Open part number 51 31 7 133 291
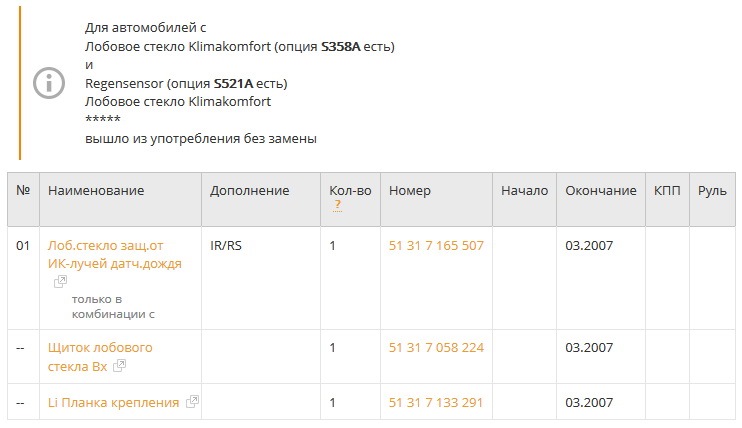 (436, 402)
